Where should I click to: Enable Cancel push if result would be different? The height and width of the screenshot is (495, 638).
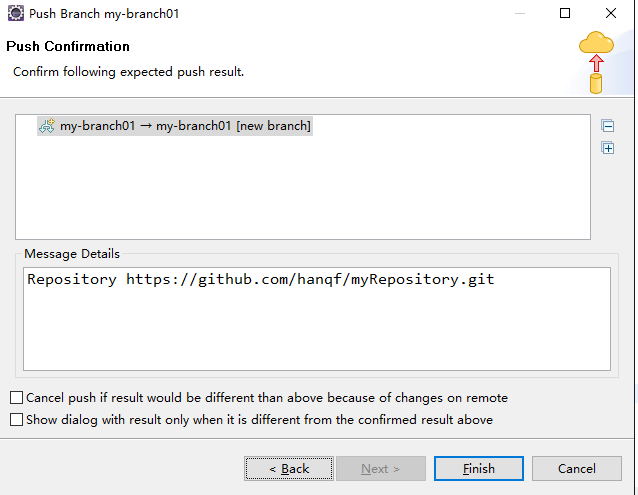(x=16, y=397)
